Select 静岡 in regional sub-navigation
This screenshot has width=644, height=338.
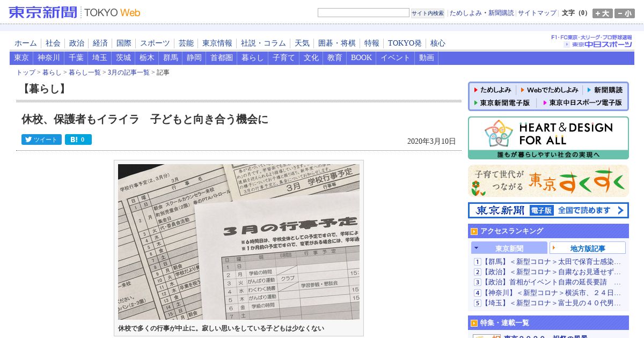194,58
